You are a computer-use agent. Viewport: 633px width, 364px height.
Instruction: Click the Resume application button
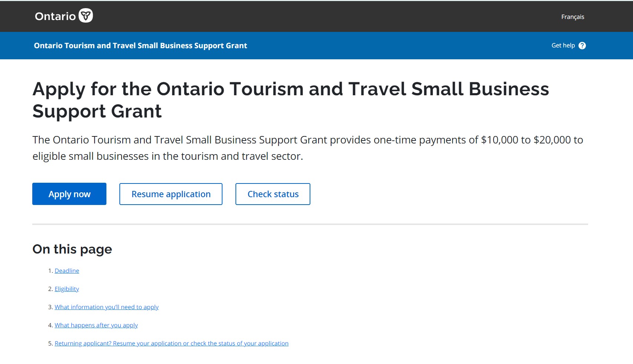[171, 194]
